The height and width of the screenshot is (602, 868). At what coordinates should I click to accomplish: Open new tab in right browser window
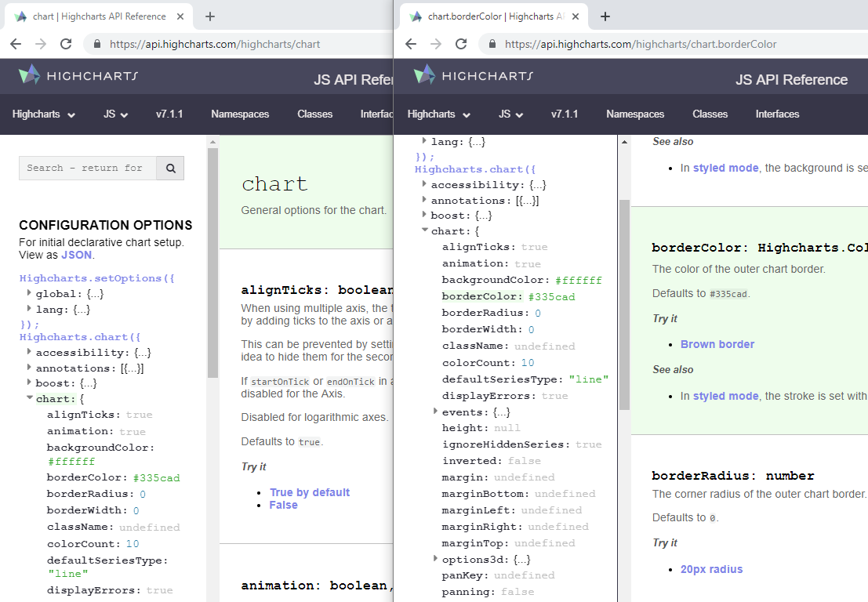605,16
